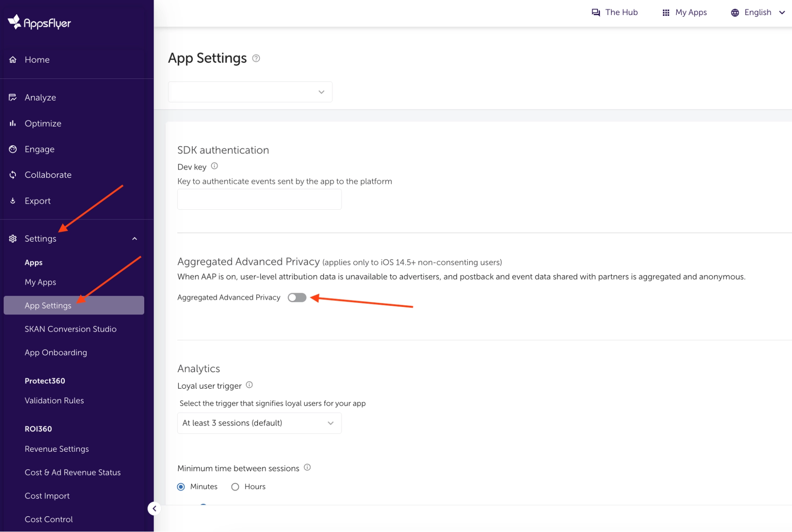The width and height of the screenshot is (792, 532).
Task: Enable the Aggregated Advanced Privacy toggle
Action: [297, 297]
